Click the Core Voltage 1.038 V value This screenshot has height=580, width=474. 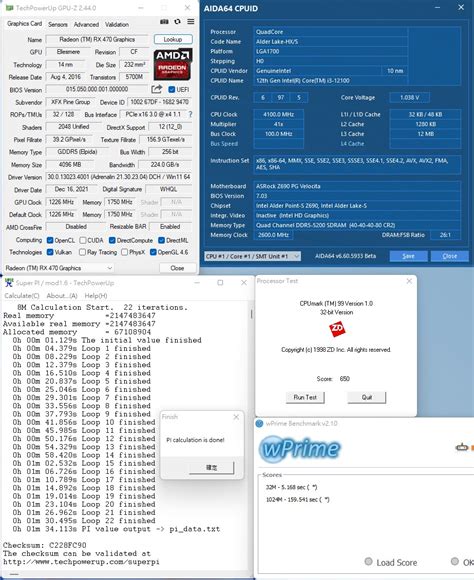click(x=410, y=98)
